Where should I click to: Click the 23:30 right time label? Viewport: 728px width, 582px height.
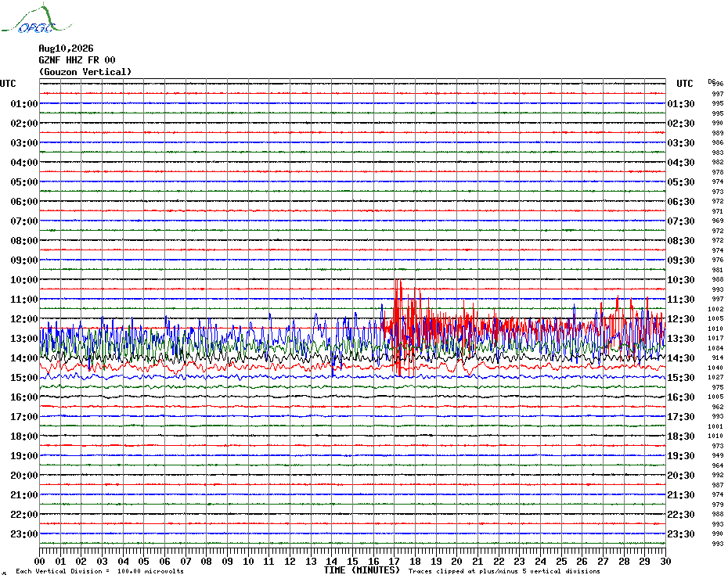(x=681, y=534)
